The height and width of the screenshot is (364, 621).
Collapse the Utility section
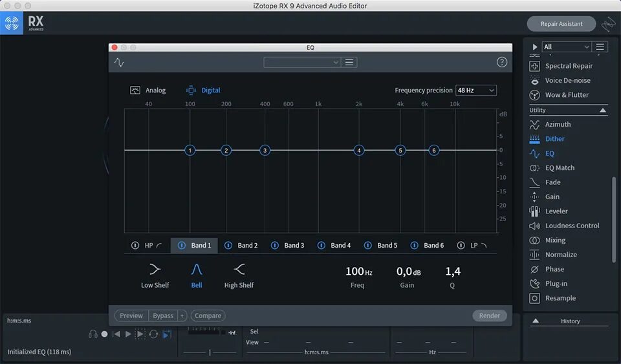pos(603,110)
